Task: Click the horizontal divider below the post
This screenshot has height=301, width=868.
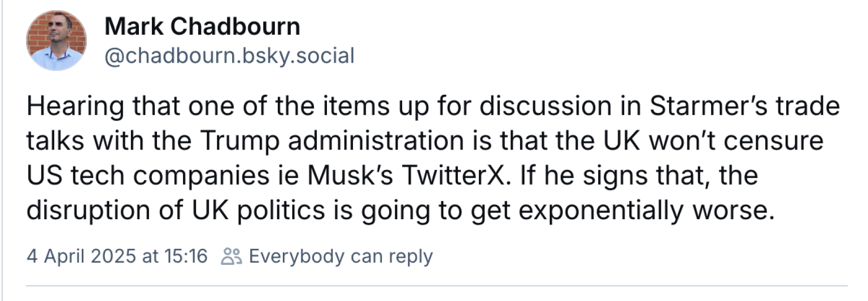Action: pos(436,286)
